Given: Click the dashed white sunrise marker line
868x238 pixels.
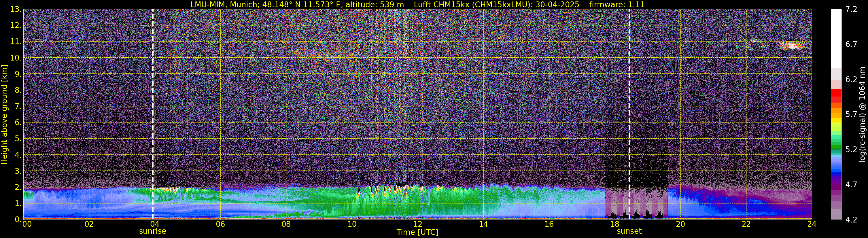Looking at the screenshot, I should [x=153, y=114].
